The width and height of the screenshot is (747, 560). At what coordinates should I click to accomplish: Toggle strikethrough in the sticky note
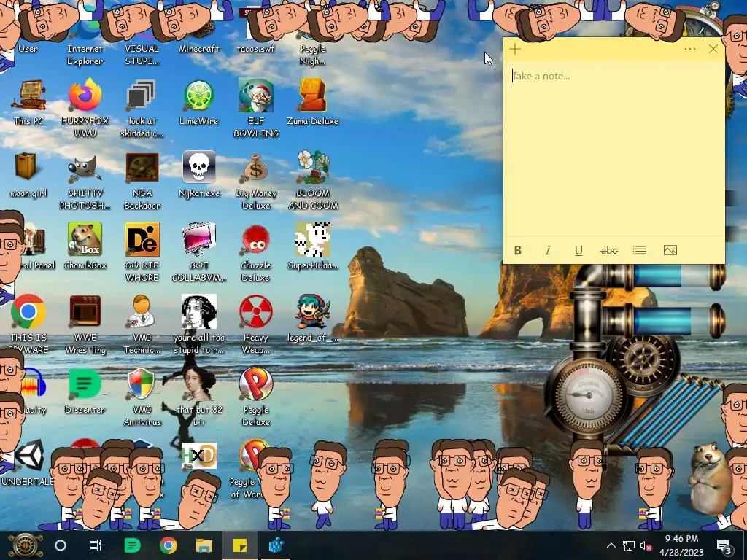tap(609, 251)
